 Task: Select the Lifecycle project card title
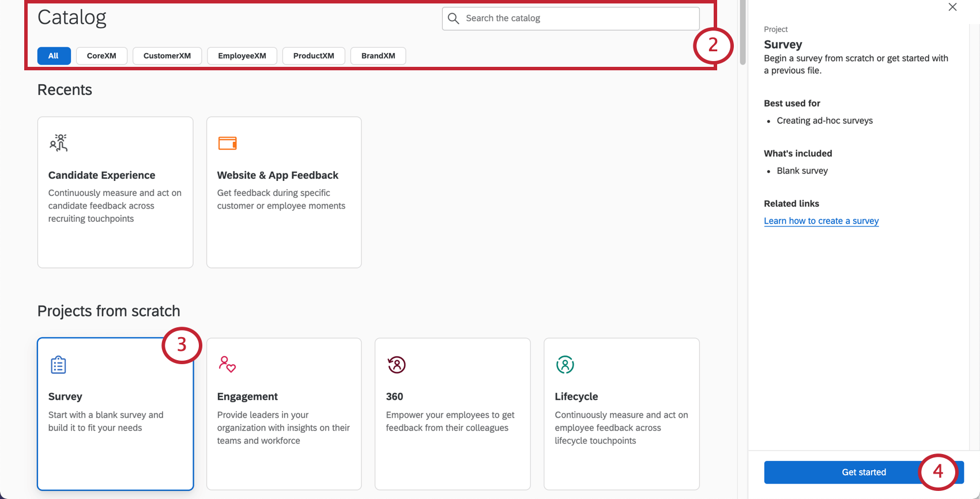(576, 396)
